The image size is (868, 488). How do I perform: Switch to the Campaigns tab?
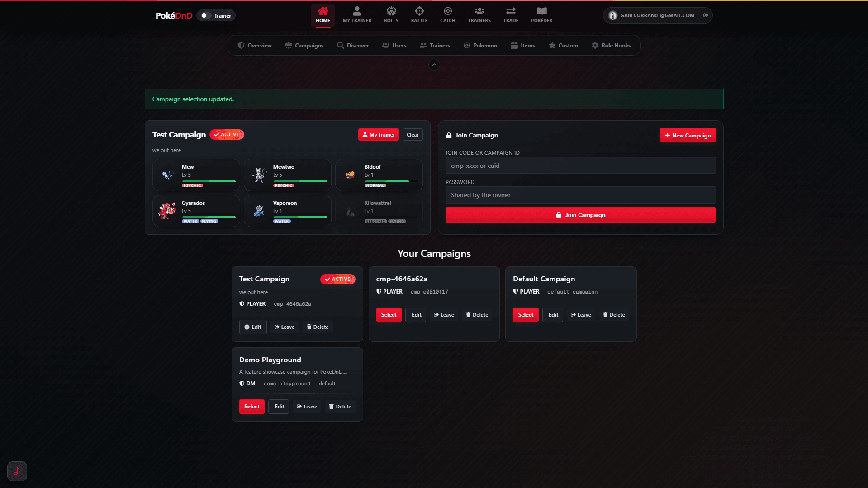(x=304, y=46)
